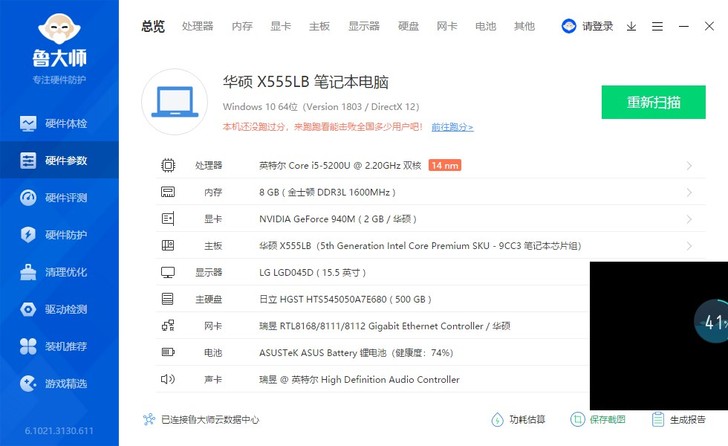Switch to the top 主板 tab
Viewport: 728px width, 446px height.
(x=319, y=26)
